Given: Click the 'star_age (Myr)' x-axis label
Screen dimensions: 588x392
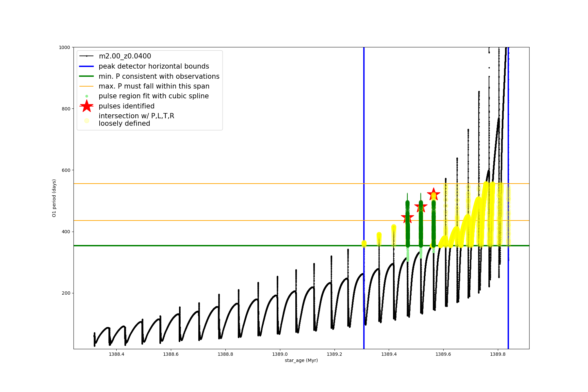Looking at the screenshot, I should point(301,360).
